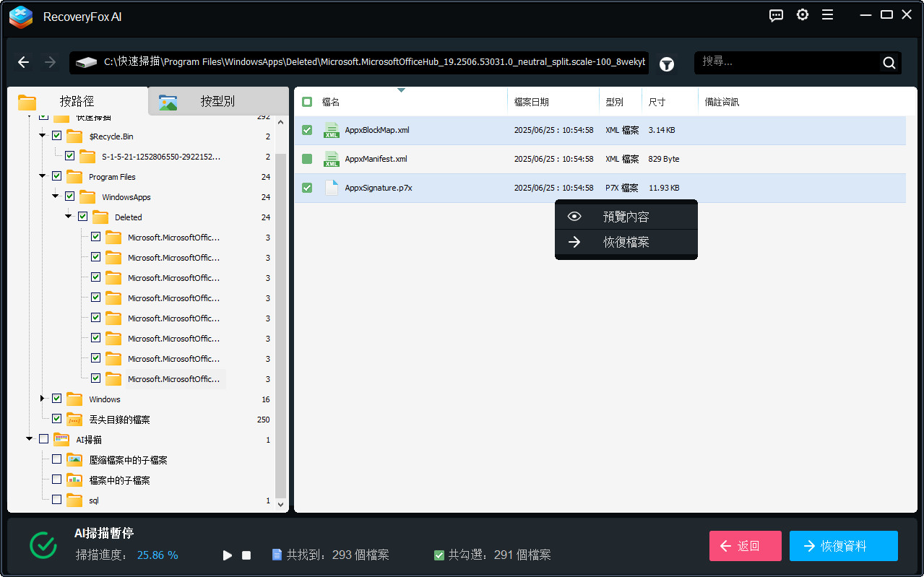Viewport: 924px width, 577px height.
Task: Click the search magnifier icon
Action: (x=889, y=62)
